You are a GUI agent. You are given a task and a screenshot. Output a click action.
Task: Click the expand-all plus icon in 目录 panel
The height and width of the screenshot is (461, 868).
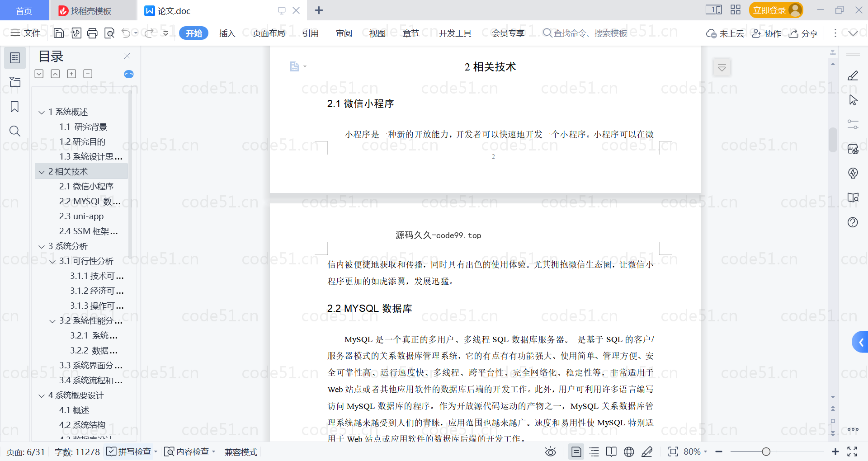coord(71,74)
